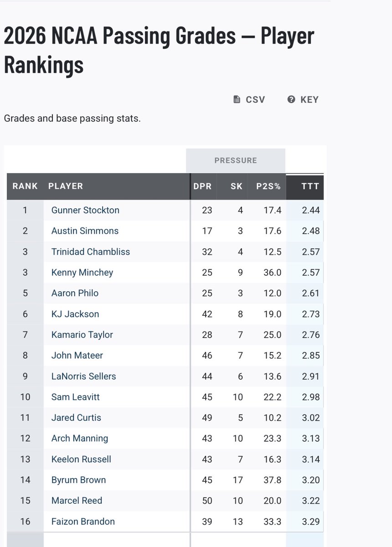The image size is (392, 547).
Task: View Byrum Brown player details
Action: point(78,480)
